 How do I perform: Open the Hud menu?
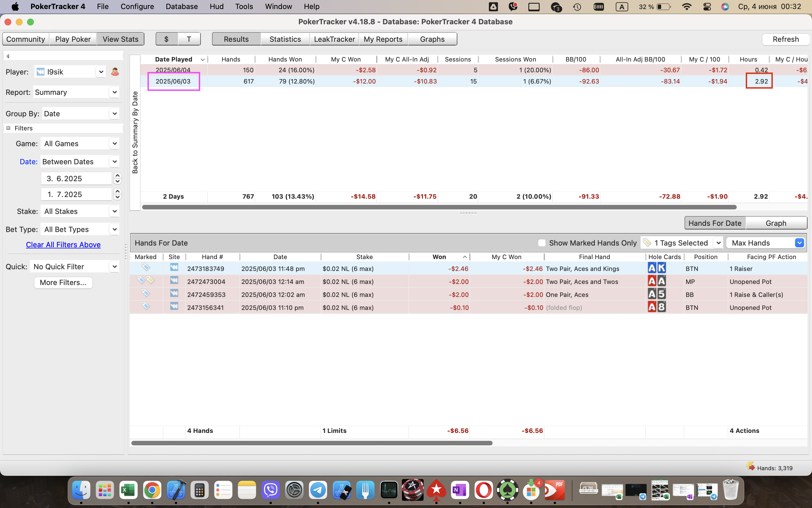(x=217, y=6)
